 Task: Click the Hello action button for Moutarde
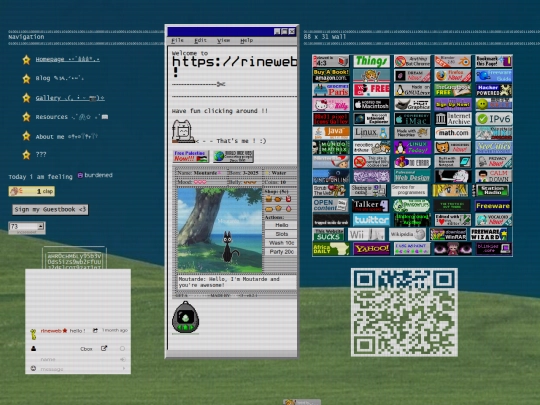pyautogui.click(x=281, y=225)
